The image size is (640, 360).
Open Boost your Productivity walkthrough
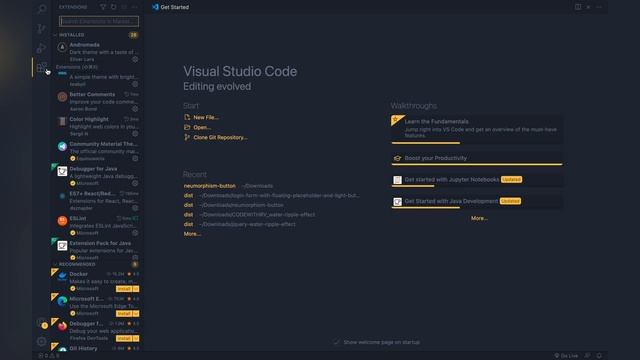[477, 158]
